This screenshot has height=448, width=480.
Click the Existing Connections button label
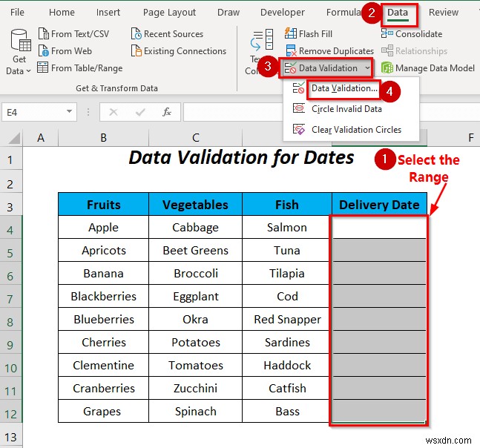[x=185, y=50]
